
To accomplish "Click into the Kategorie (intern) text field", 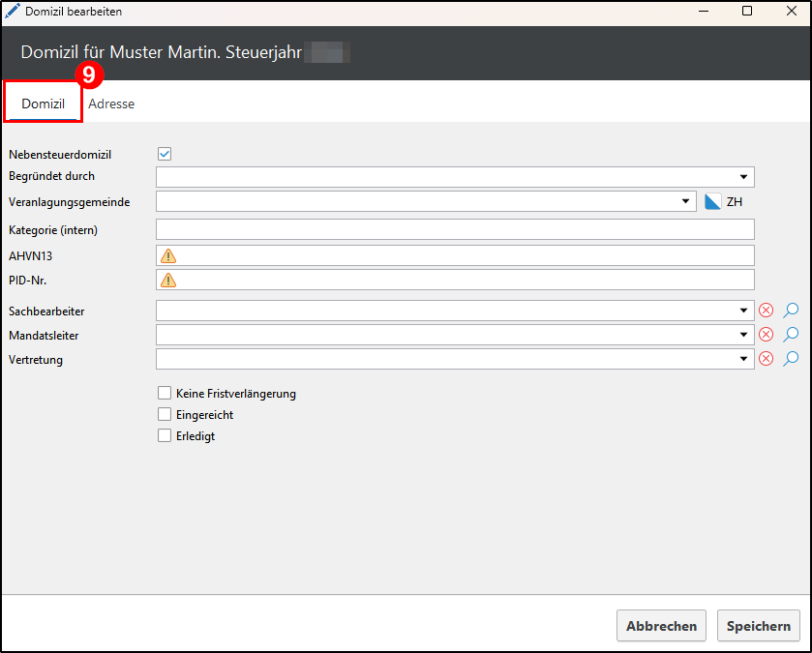I will (x=454, y=229).
